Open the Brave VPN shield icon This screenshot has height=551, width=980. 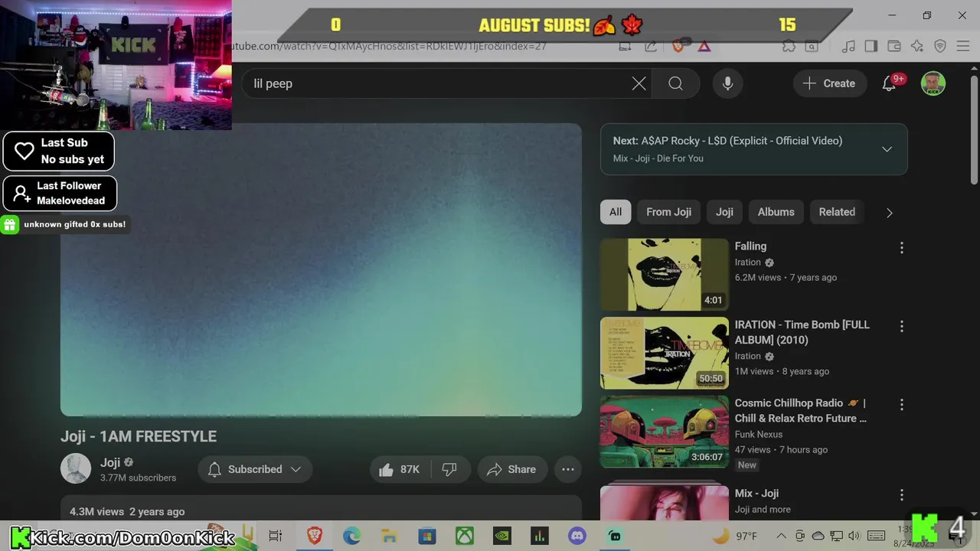coord(940,46)
